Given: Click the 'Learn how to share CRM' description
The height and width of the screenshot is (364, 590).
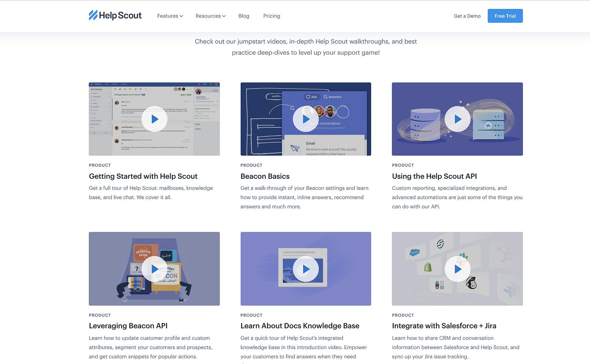Looking at the screenshot, I should (x=455, y=347).
